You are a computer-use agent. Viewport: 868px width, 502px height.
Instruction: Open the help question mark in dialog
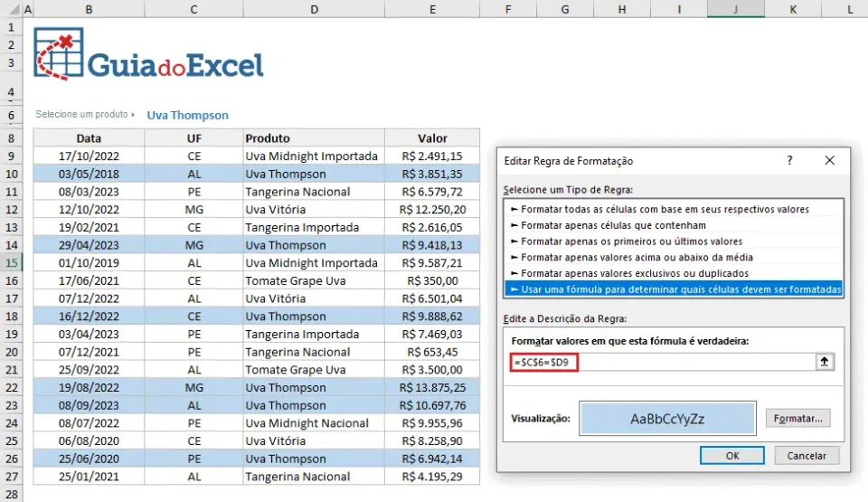click(x=789, y=160)
